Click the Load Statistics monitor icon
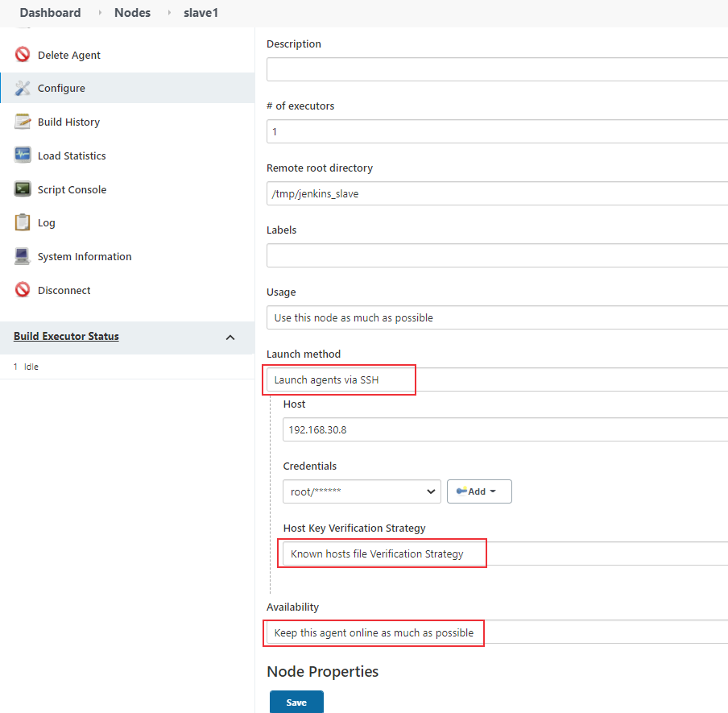Screen dimensions: 728x713 click(23, 155)
